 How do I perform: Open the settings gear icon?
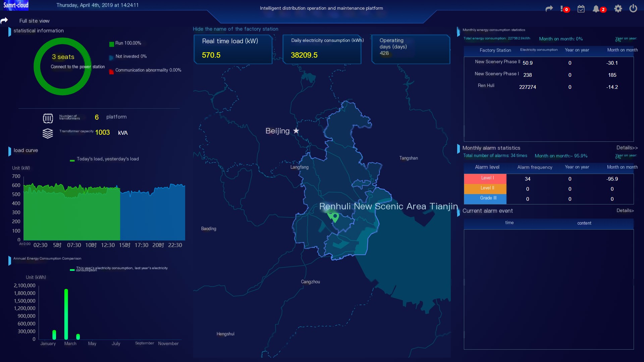(x=618, y=9)
